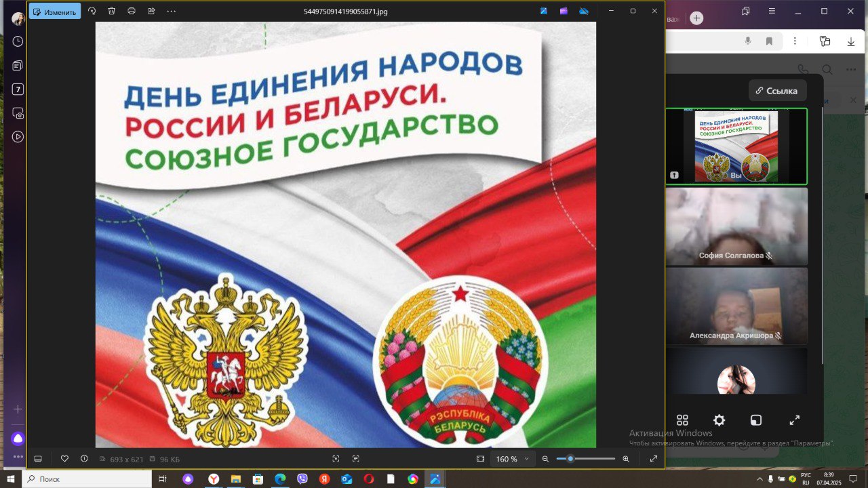Select your own shared screen video tile

point(736,146)
